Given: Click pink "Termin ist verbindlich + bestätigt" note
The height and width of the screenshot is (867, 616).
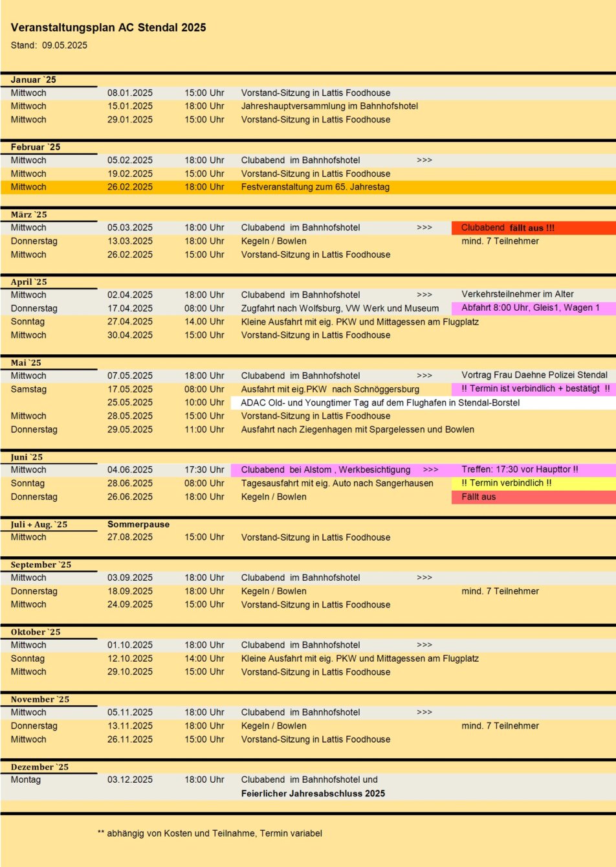Looking at the screenshot, I should click(534, 388).
